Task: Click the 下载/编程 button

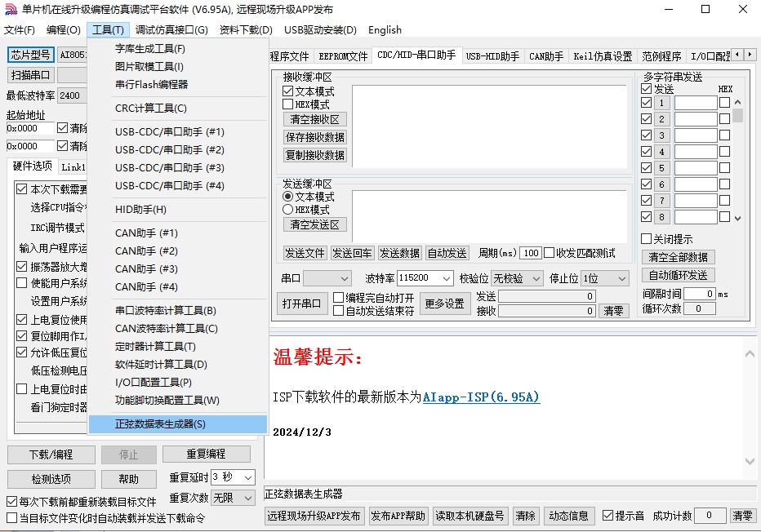Action: coord(51,454)
